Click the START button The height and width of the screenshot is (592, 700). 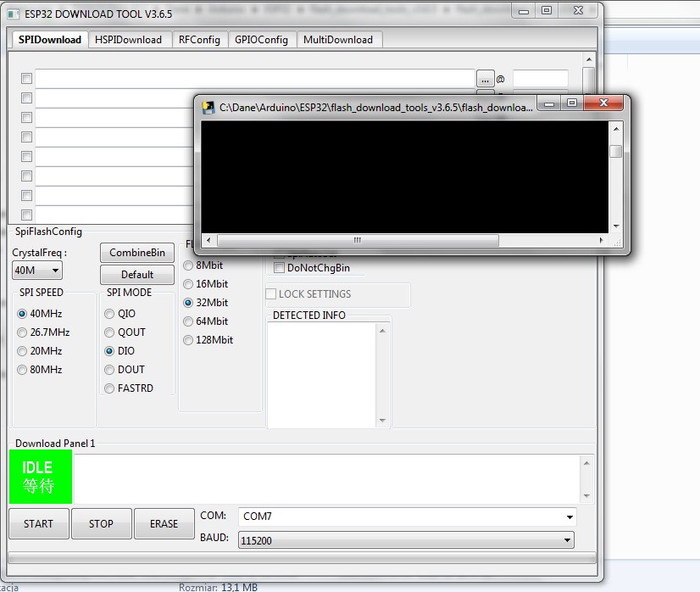point(39,523)
